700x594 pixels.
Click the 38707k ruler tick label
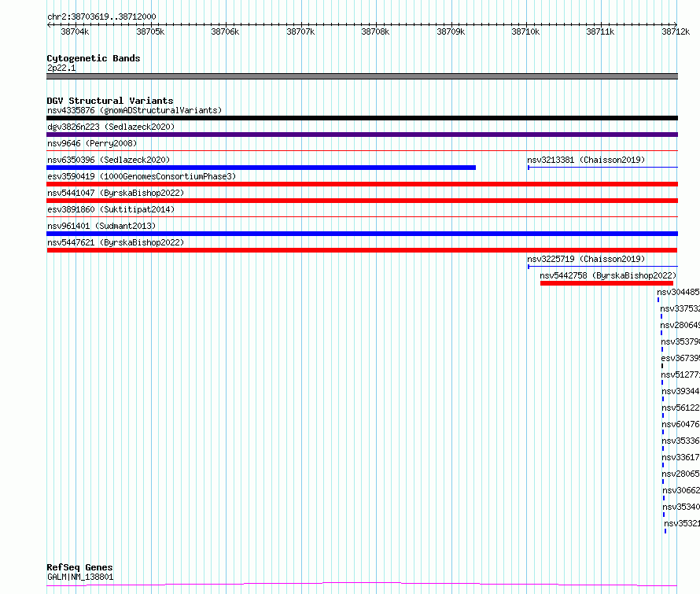coord(300,31)
